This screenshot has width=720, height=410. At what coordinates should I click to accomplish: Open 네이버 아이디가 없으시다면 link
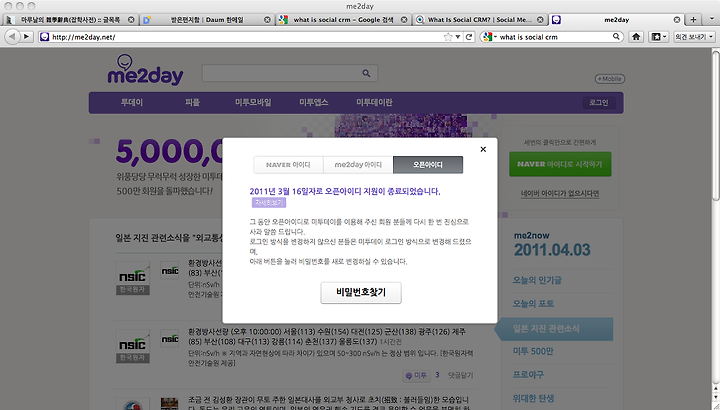coord(560,193)
